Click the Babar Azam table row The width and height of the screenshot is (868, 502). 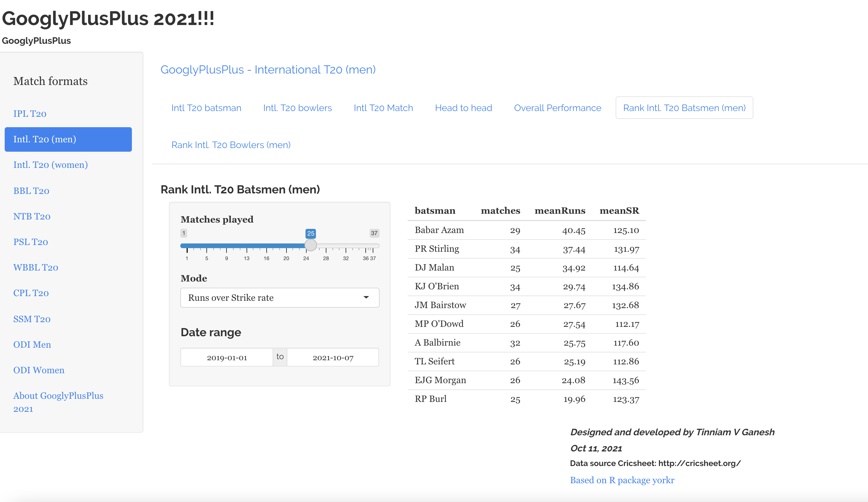526,230
